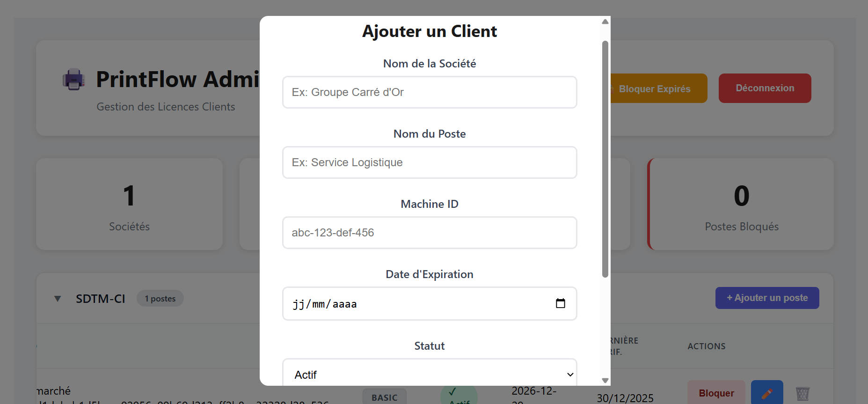Select the Machine ID text field

pyautogui.click(x=429, y=233)
